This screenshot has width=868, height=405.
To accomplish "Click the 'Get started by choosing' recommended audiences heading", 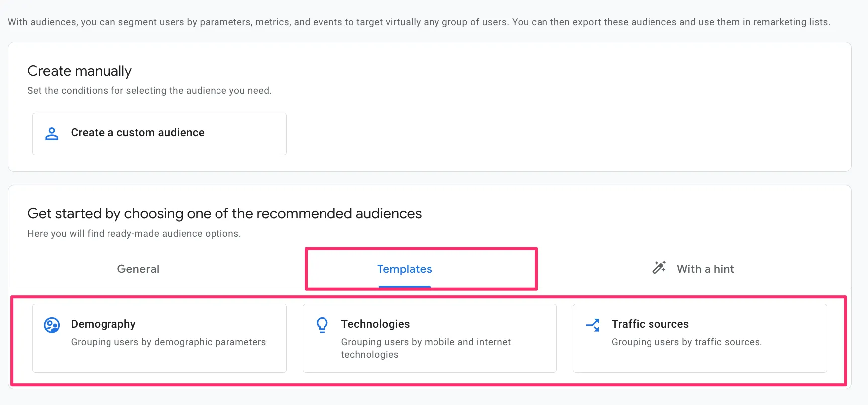I will click(x=224, y=213).
